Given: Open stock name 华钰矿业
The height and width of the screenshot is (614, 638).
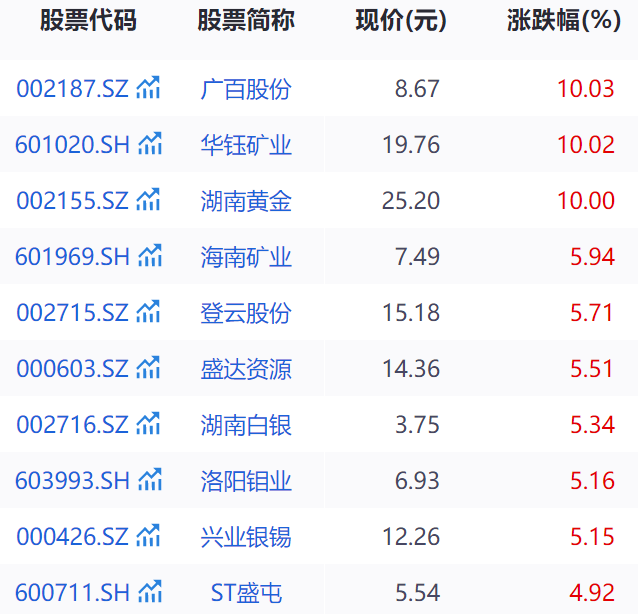Looking at the screenshot, I should 246,145.
